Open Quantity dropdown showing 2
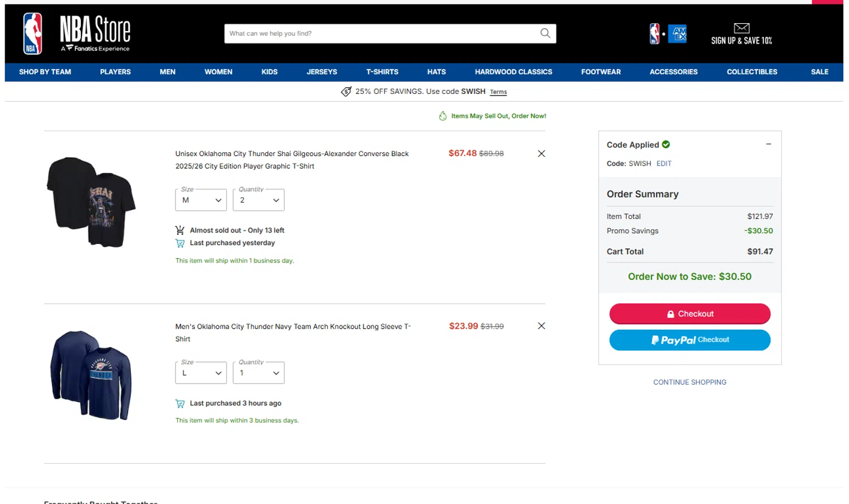 259,200
